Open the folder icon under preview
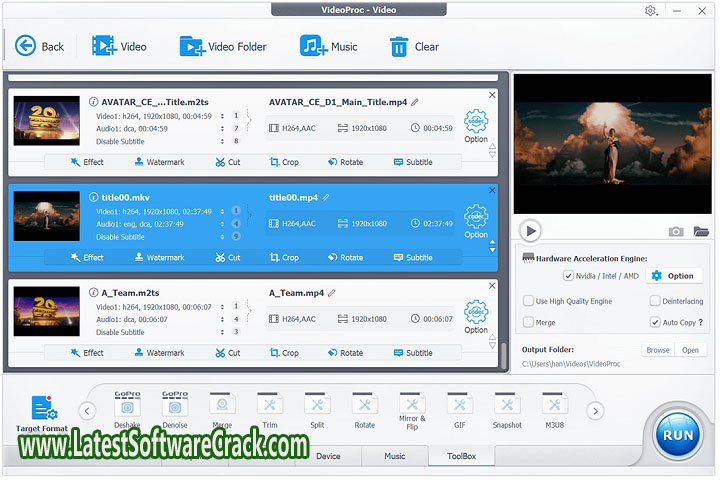 click(701, 231)
